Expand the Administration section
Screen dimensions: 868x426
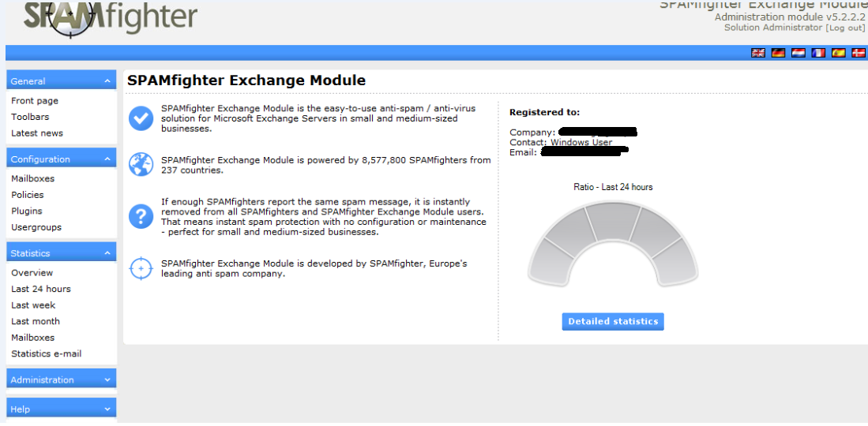[x=107, y=380]
